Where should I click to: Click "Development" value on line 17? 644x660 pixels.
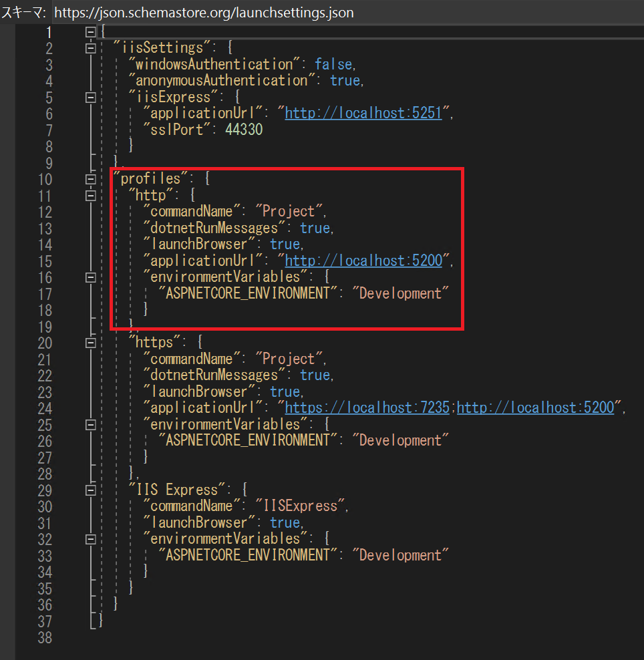[400, 293]
